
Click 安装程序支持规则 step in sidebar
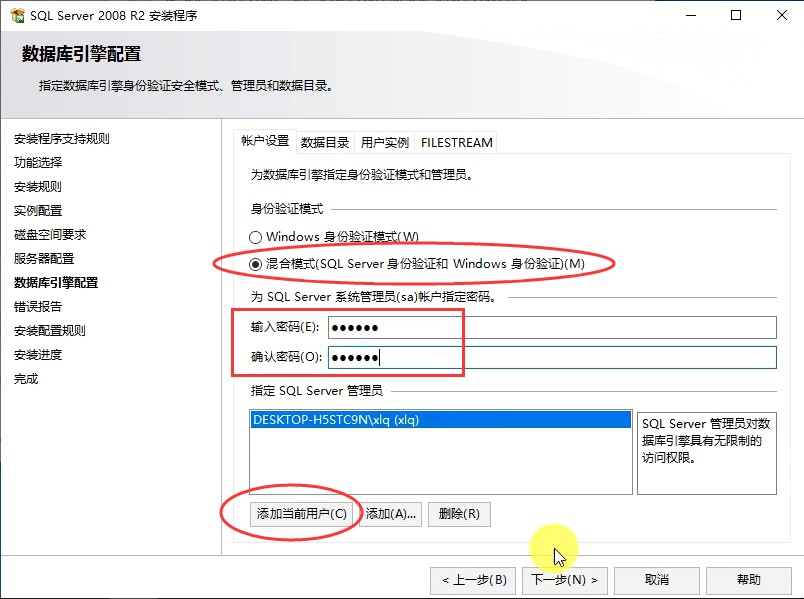(62, 138)
